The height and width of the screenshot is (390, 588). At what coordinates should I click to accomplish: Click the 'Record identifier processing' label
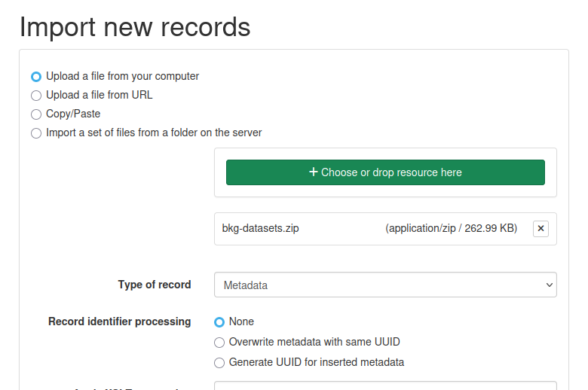point(120,321)
